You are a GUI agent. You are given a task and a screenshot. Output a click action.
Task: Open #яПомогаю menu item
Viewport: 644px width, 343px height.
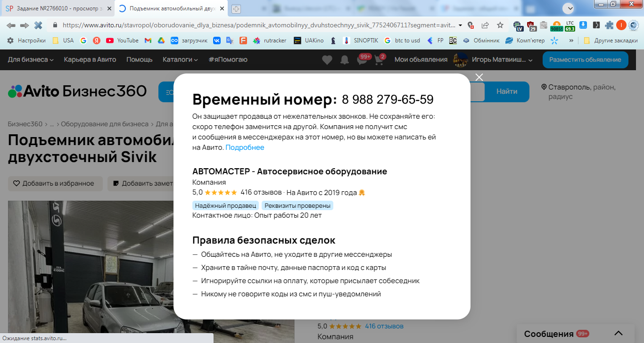[228, 59]
